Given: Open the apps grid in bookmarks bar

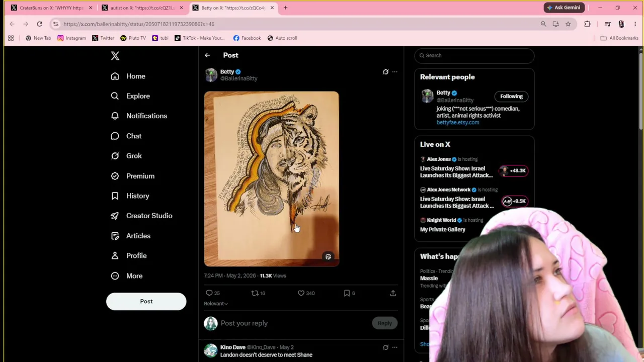Looking at the screenshot, I should (x=11, y=38).
